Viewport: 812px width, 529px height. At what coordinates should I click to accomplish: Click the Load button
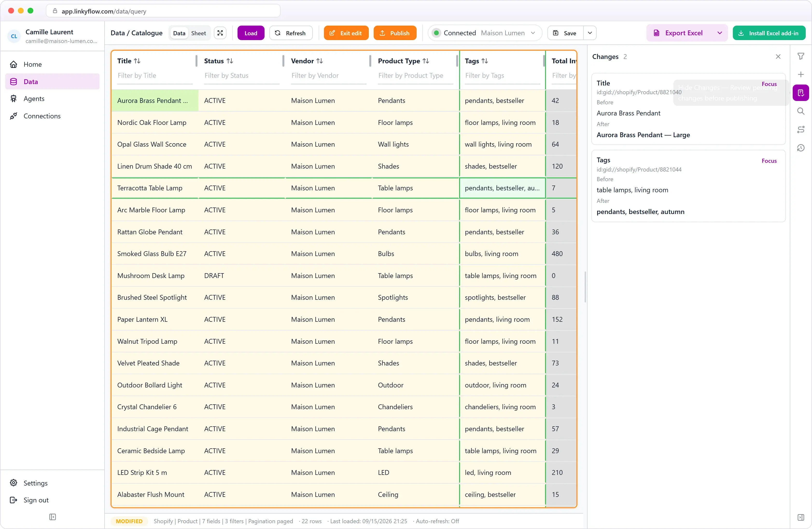pyautogui.click(x=251, y=33)
